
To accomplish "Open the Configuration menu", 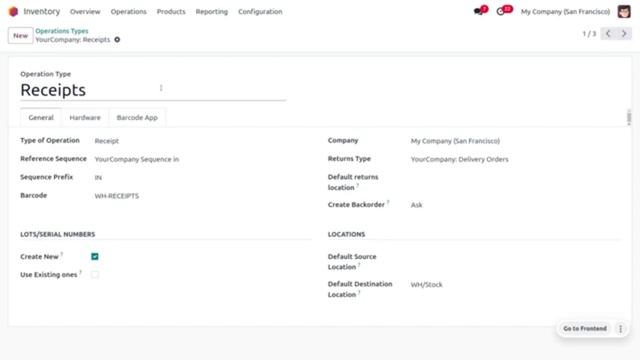I will [260, 11].
